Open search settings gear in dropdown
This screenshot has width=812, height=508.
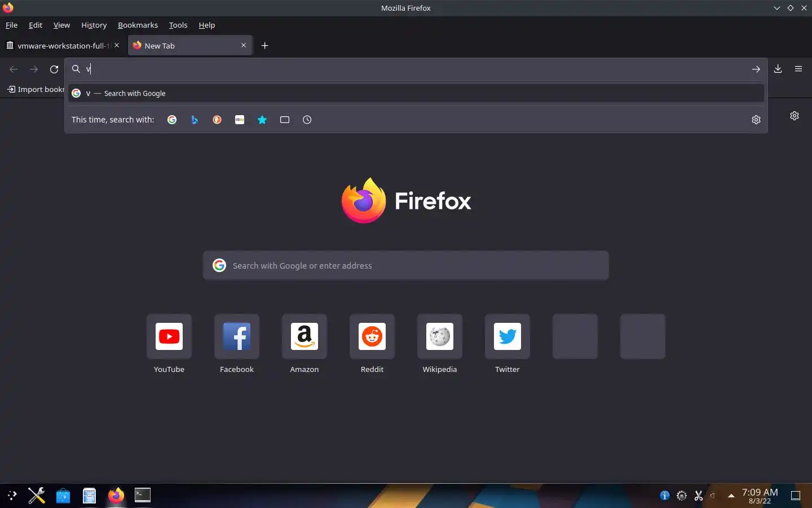point(756,120)
